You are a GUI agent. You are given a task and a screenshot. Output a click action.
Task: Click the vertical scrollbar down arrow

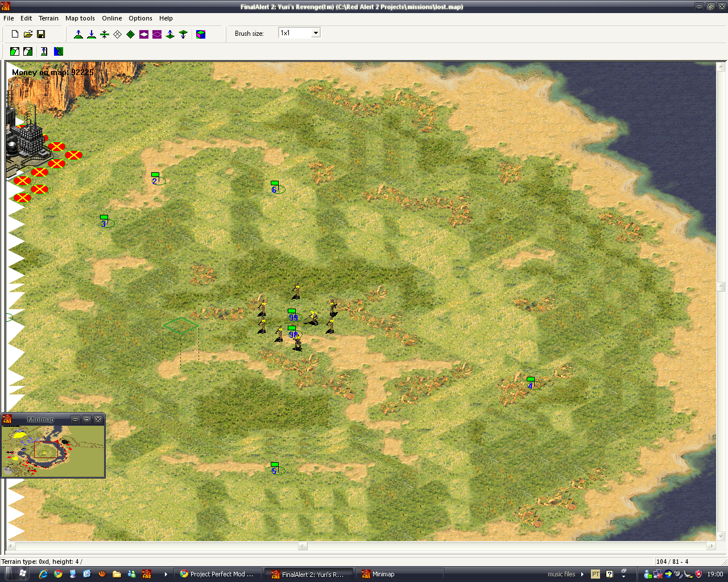pos(721,535)
